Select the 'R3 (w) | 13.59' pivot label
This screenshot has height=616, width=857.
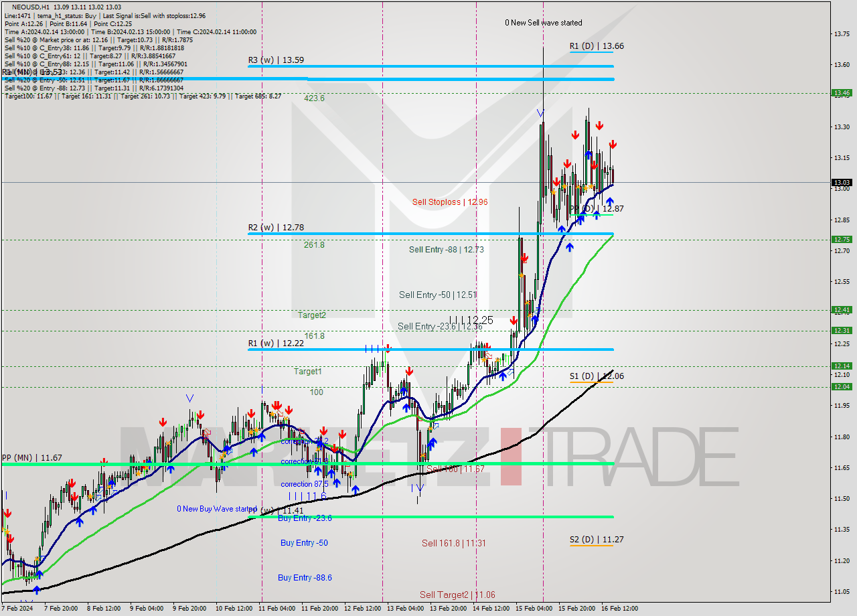point(276,60)
